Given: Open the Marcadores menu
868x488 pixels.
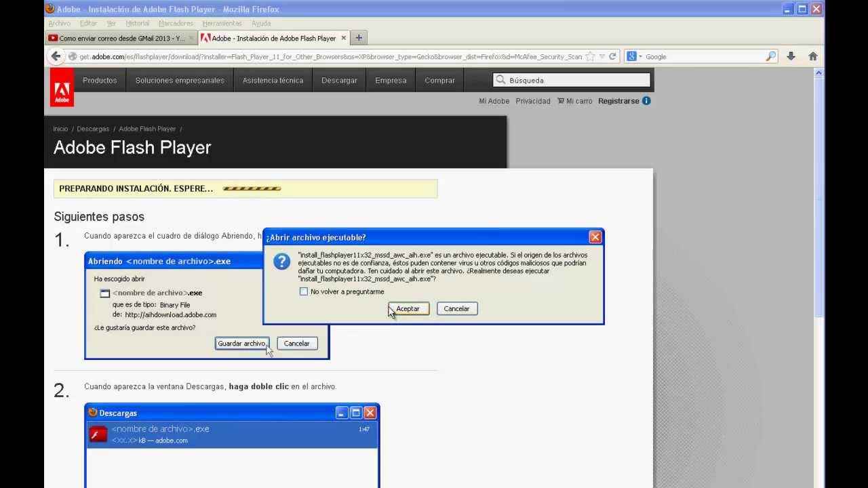Looking at the screenshot, I should tap(176, 23).
